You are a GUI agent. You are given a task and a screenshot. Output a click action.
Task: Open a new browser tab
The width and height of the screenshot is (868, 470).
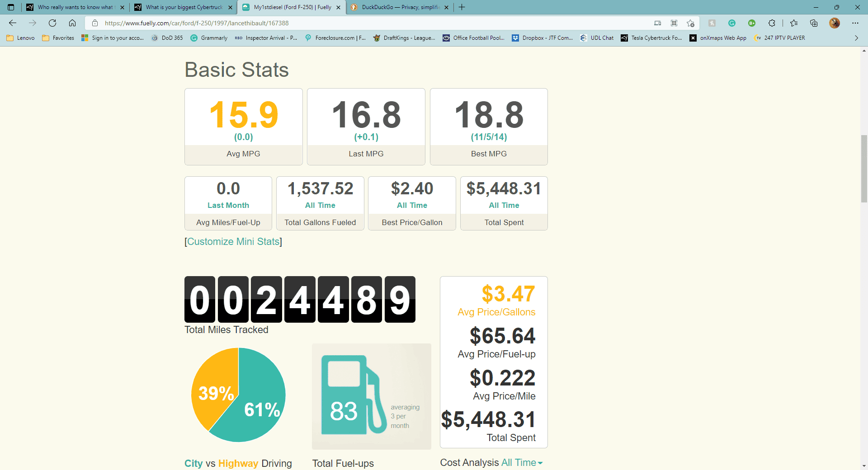click(462, 7)
